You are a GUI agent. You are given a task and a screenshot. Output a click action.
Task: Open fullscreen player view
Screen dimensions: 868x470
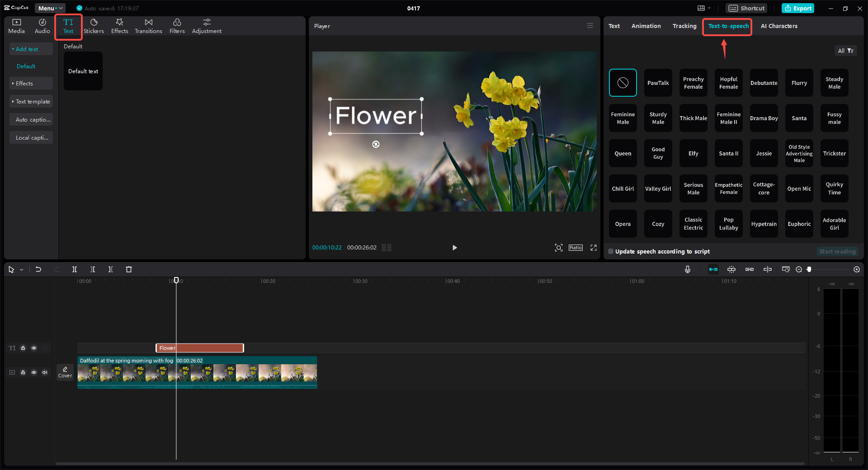tap(594, 248)
